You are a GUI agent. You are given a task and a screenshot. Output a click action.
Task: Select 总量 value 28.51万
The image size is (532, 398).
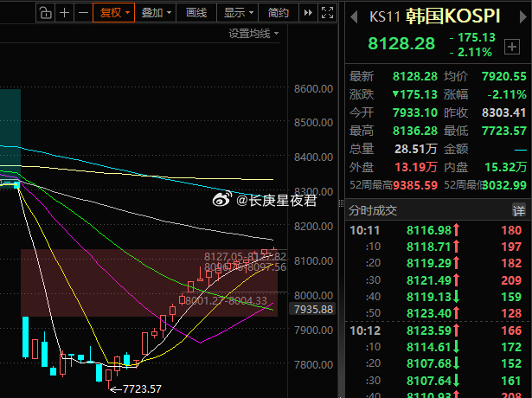(x=416, y=149)
